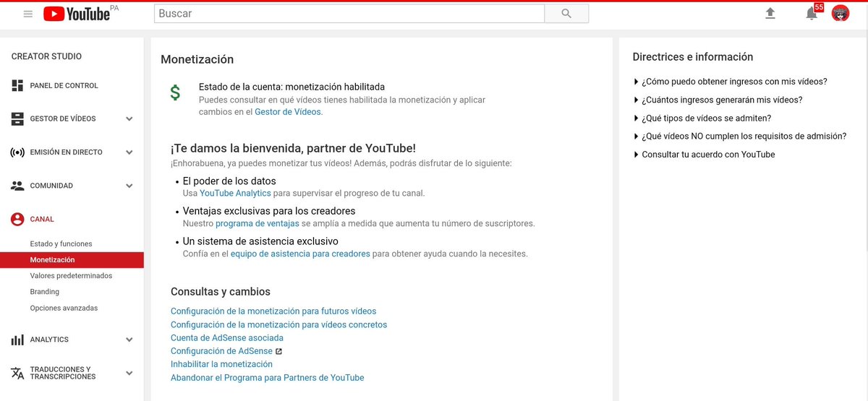
Task: Expand '¿Qué tipos de vídeos se admiten?'
Action: (x=702, y=118)
